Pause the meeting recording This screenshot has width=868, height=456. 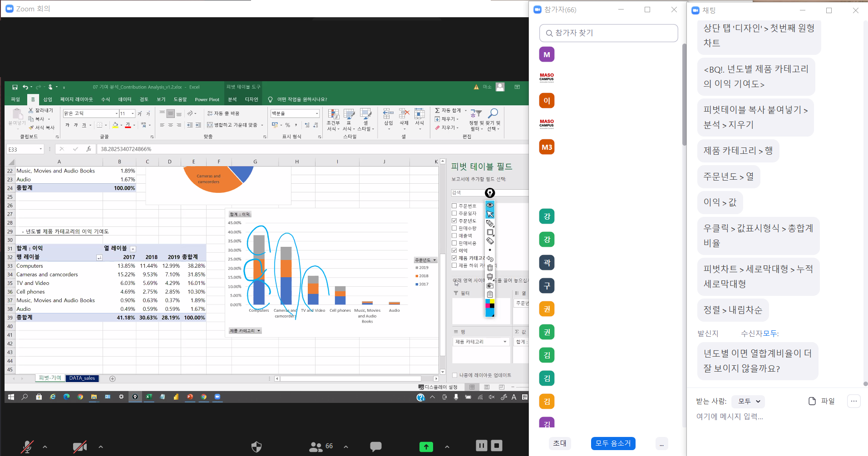[x=481, y=446]
